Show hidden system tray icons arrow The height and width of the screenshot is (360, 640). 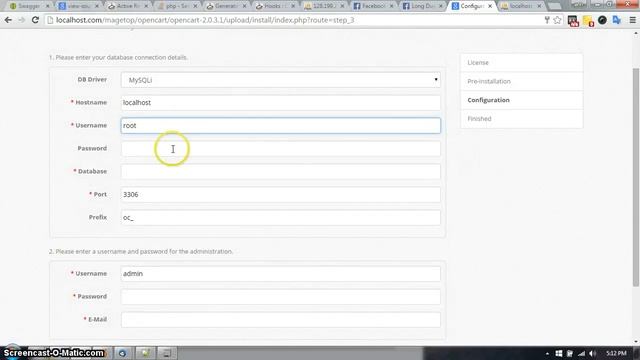pyautogui.click(x=547, y=353)
